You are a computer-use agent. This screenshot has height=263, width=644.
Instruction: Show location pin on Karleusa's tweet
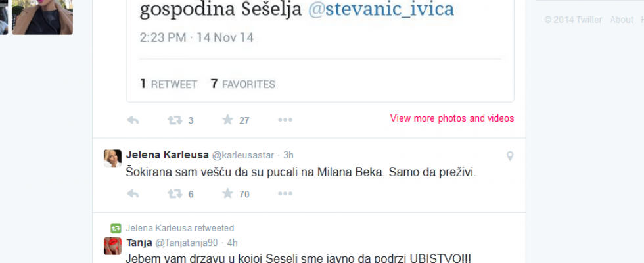(509, 156)
